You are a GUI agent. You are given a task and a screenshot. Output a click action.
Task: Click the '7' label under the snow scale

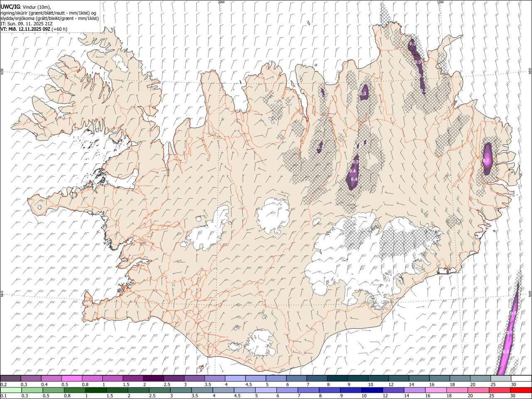tap(308, 384)
